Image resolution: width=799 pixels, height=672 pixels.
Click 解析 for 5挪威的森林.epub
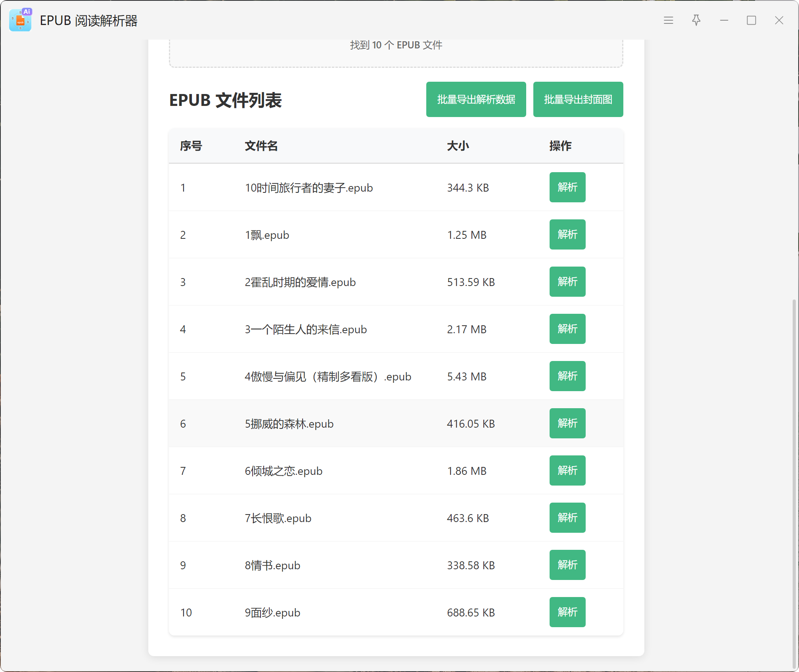pos(567,423)
